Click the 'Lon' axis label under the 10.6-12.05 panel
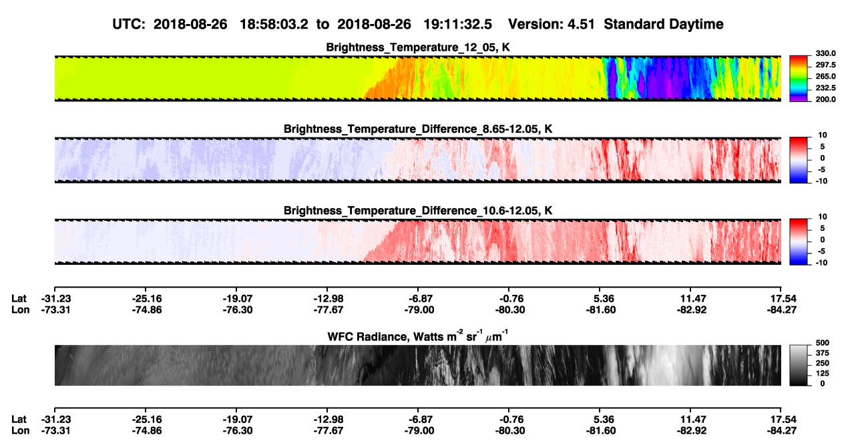 (x=21, y=310)
